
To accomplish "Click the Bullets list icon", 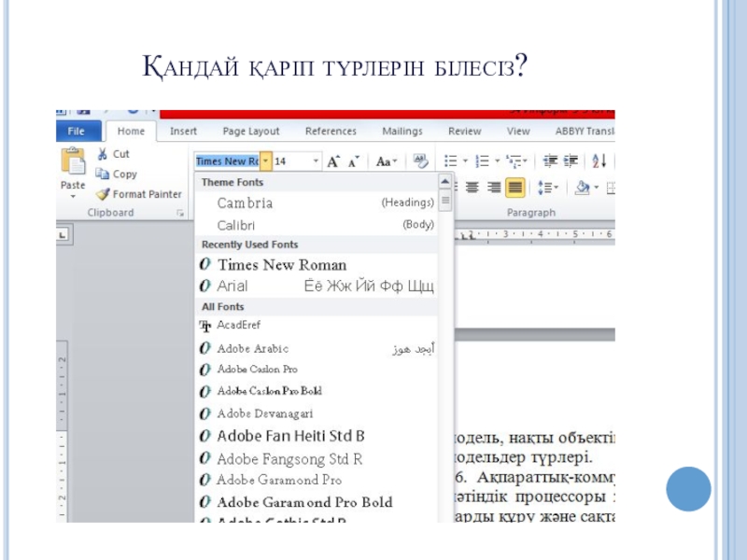I will [x=450, y=161].
